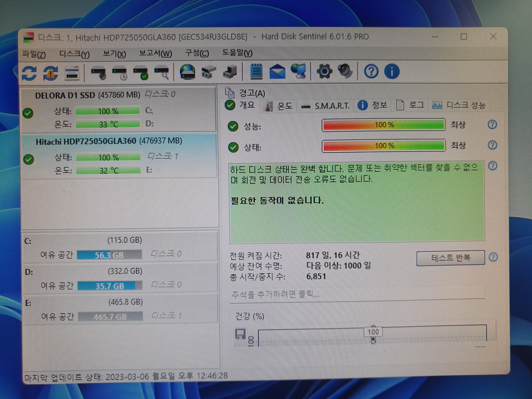Switch to the 개요 overview tab
The height and width of the screenshot is (399, 532).
pyautogui.click(x=240, y=105)
